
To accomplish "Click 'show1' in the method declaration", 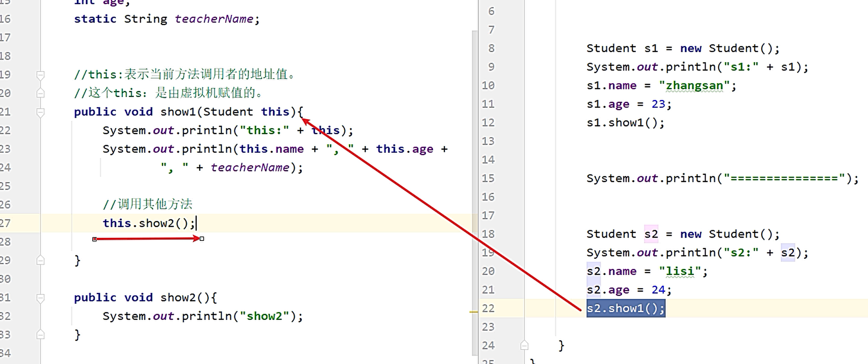I will [178, 111].
